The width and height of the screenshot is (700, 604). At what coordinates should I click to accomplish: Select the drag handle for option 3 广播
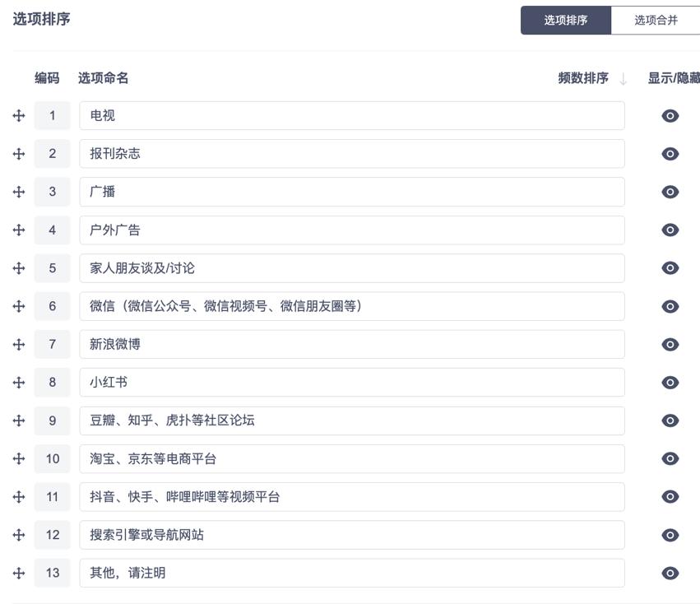click(x=18, y=192)
